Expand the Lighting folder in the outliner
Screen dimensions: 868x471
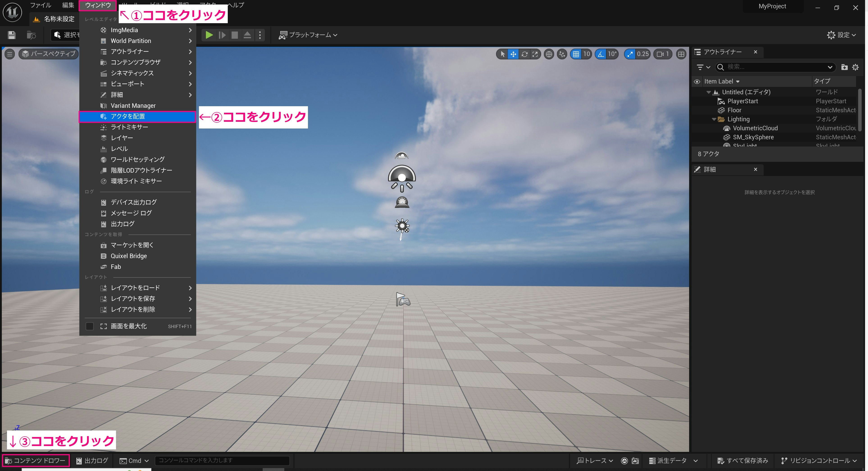point(714,119)
